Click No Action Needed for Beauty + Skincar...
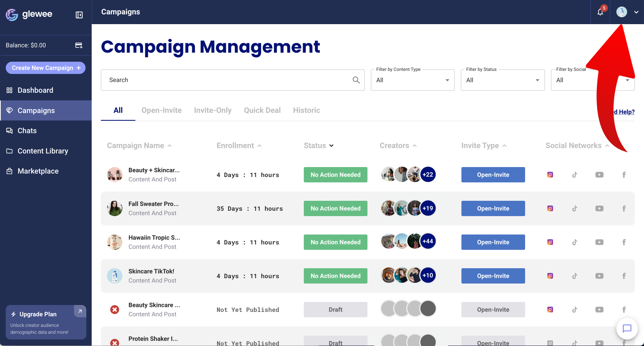The image size is (644, 346). 336,175
